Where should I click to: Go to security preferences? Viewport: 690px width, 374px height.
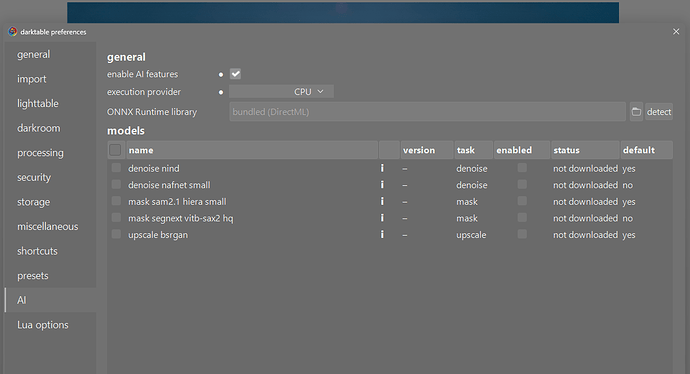pos(50,178)
